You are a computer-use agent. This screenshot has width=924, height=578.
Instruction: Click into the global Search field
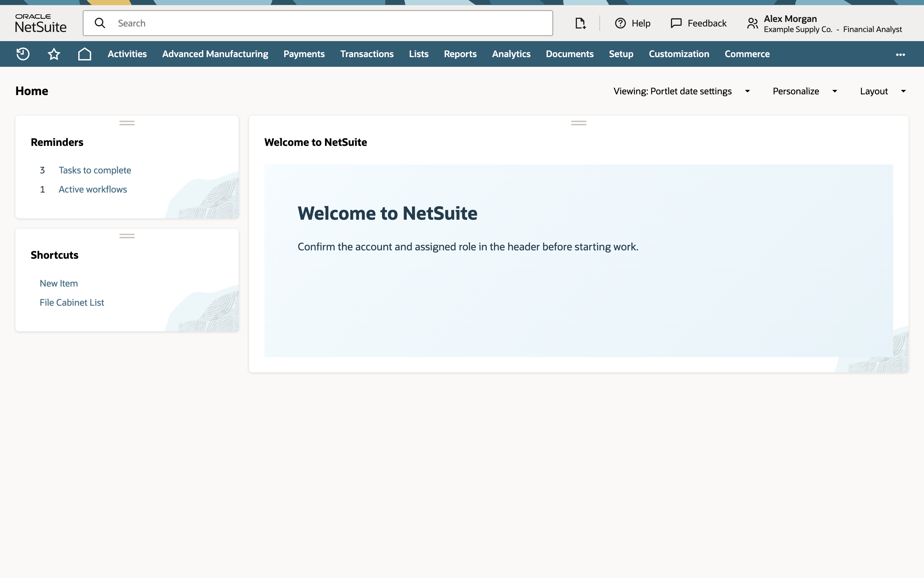click(x=318, y=23)
